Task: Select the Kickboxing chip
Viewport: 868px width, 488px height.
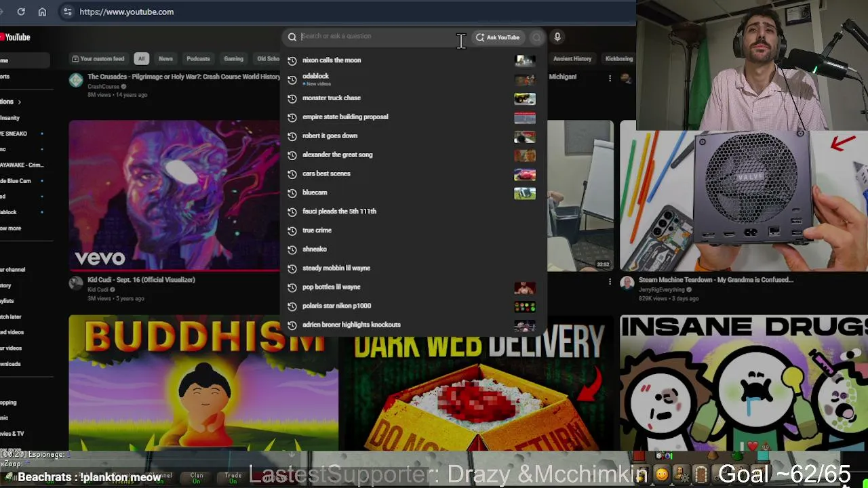Action: [x=618, y=59]
